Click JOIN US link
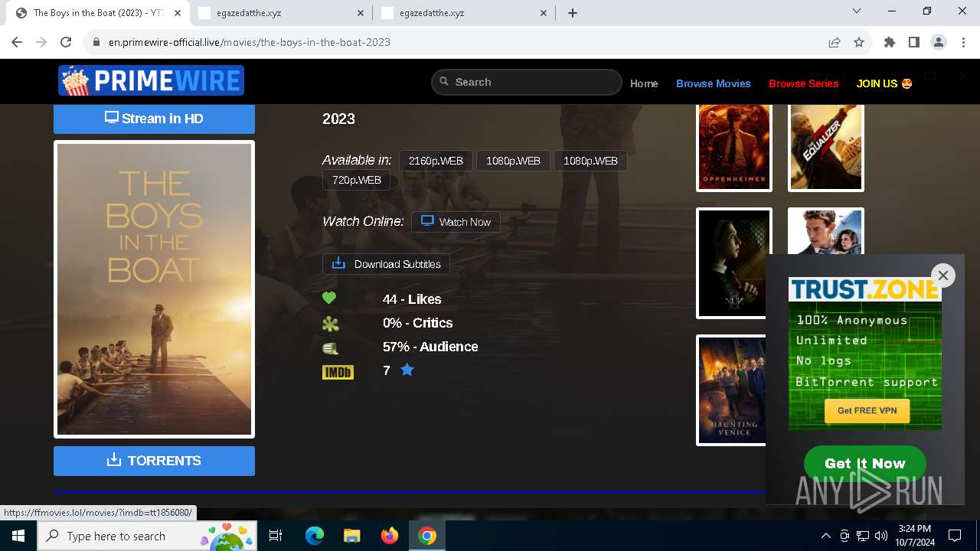Viewport: 980px width, 551px height. pyautogui.click(x=884, y=83)
